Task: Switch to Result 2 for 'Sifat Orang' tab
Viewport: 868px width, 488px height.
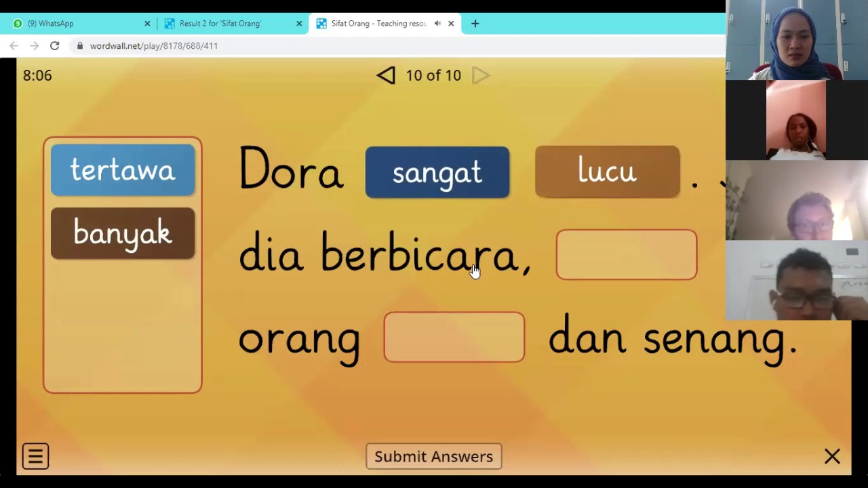Action: (233, 23)
